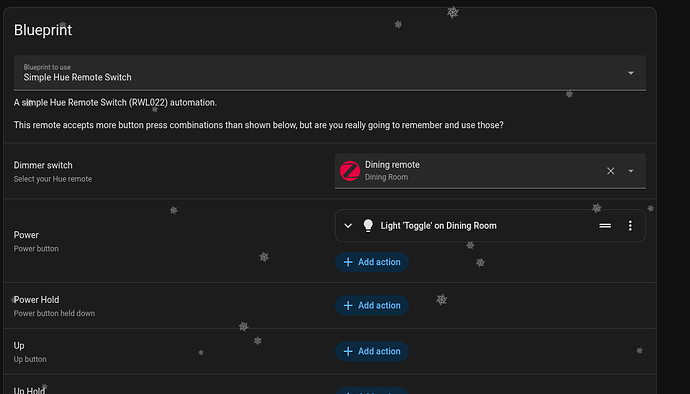This screenshot has height=394, width=690.
Task: Click the 'Light 'Toggle' on Dining Room' text
Action: [x=438, y=226]
